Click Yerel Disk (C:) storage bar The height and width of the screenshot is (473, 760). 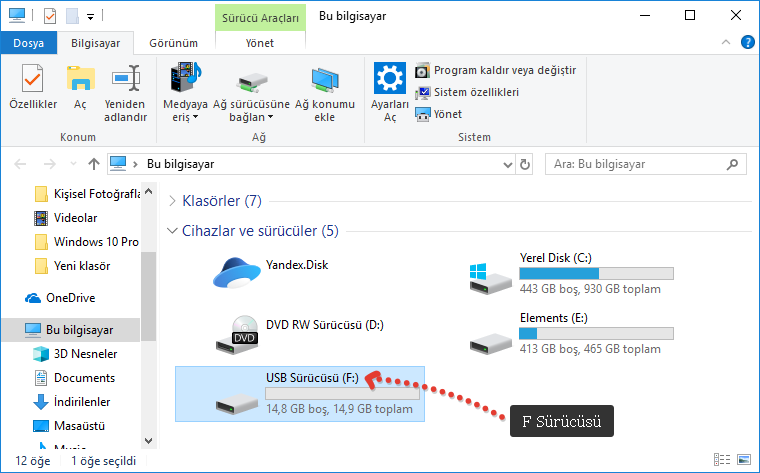[596, 273]
